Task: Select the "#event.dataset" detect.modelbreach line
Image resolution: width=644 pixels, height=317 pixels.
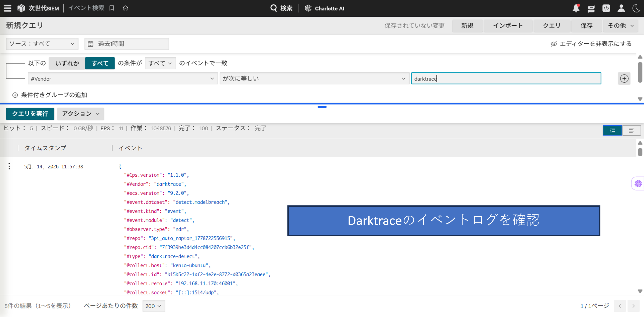Action: click(177, 202)
